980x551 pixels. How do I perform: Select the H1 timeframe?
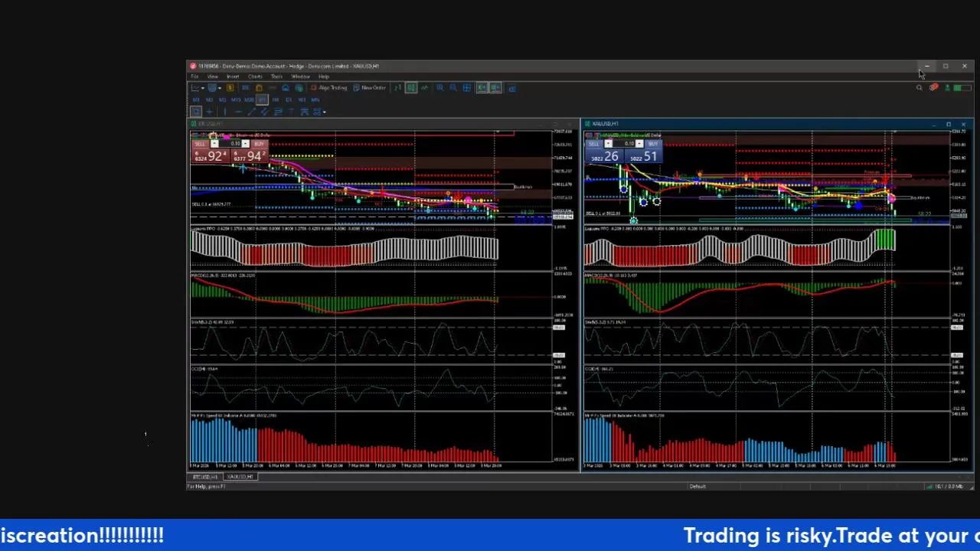click(x=262, y=100)
